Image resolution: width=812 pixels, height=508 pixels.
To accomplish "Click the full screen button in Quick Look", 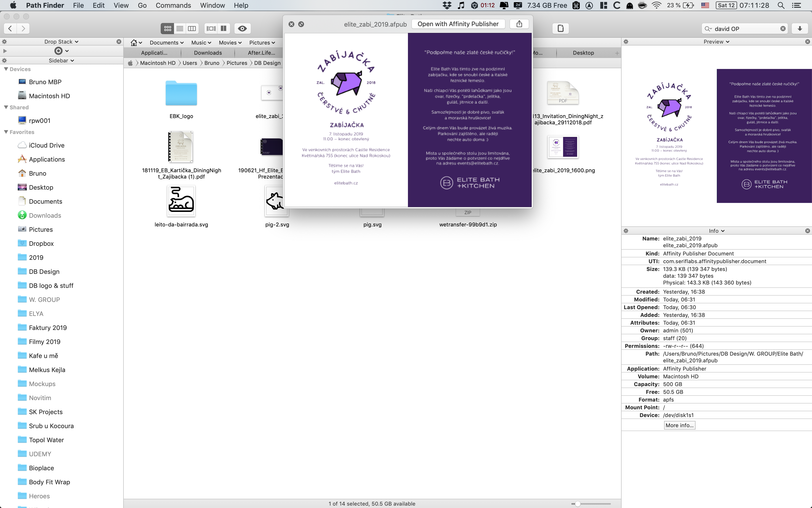I will click(x=301, y=24).
